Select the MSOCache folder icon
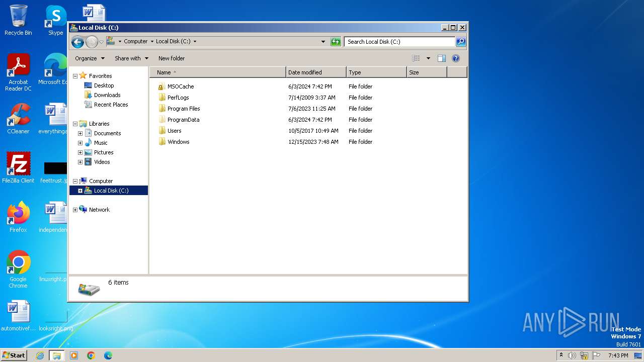644x362 pixels. tap(162, 86)
